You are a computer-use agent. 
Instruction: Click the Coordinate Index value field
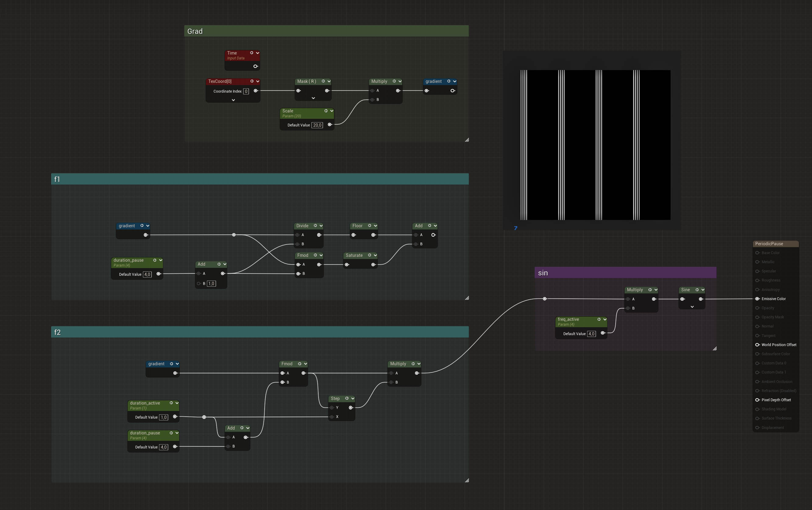(246, 91)
